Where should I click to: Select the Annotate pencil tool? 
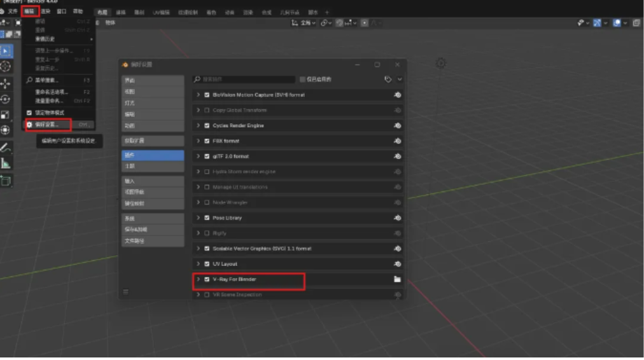pyautogui.click(x=6, y=148)
